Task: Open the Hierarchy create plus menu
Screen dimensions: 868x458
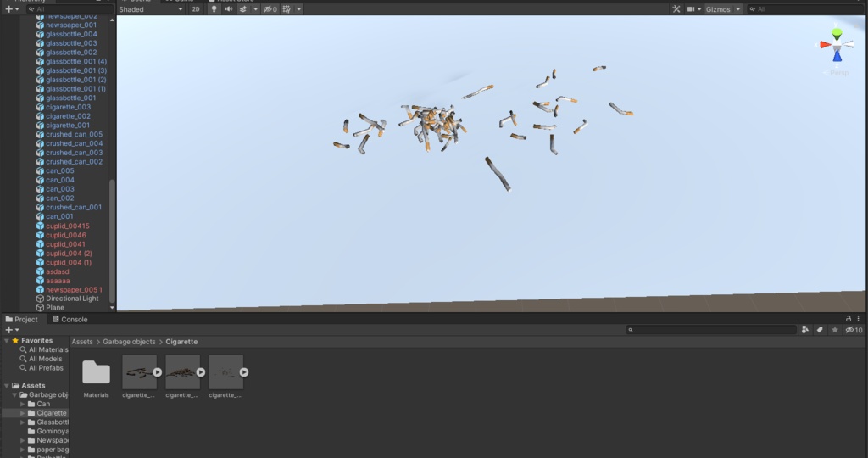Action: click(12, 9)
